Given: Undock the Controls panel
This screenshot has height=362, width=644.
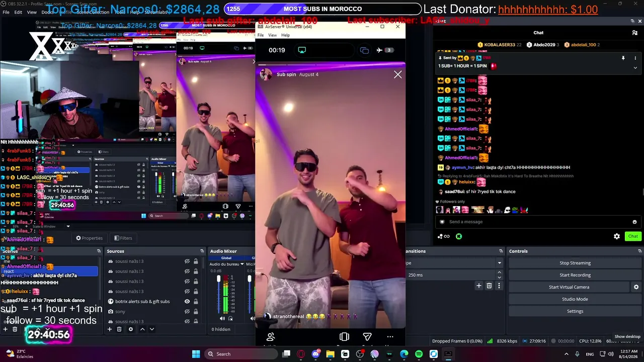Looking at the screenshot, I should click(639, 251).
